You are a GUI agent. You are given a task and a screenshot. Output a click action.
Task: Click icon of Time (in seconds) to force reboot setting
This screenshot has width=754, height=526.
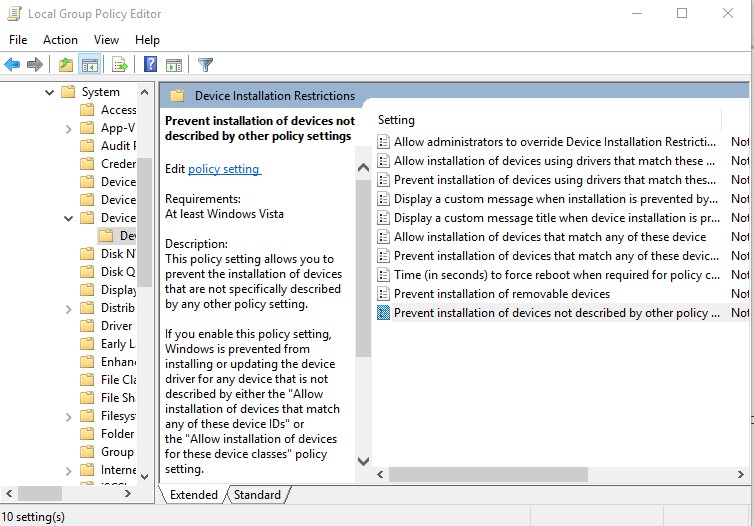(383, 275)
